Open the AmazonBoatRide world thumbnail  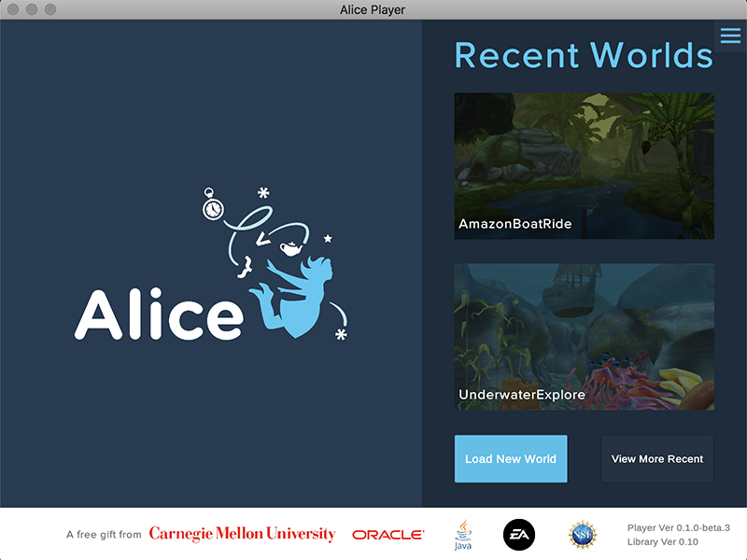(585, 166)
